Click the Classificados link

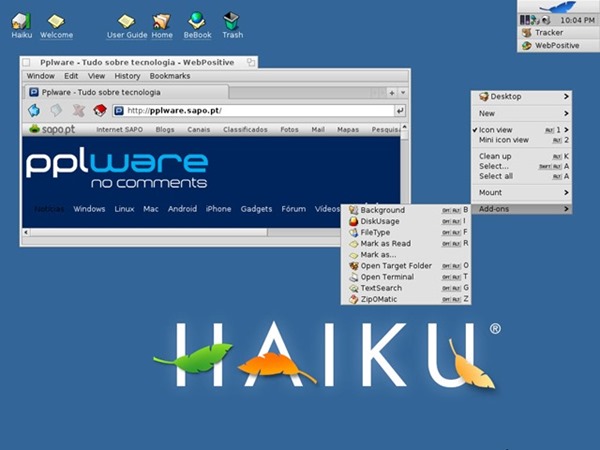coord(245,130)
